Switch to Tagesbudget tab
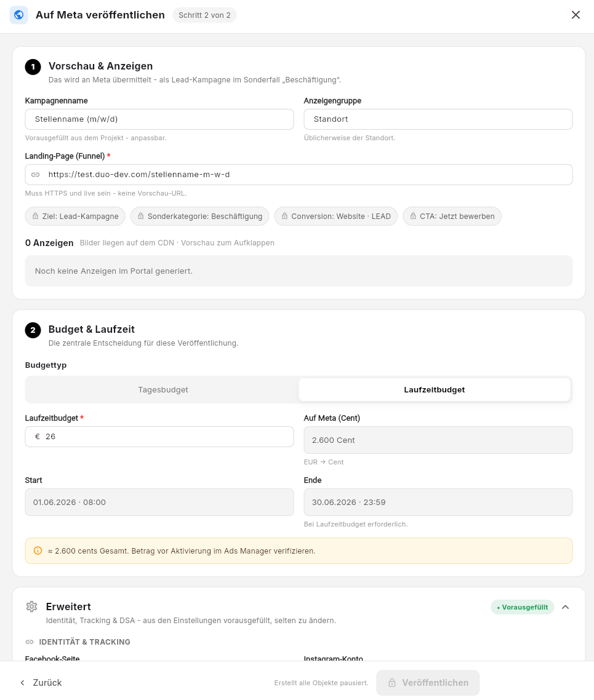The height and width of the screenshot is (700, 594). point(163,390)
